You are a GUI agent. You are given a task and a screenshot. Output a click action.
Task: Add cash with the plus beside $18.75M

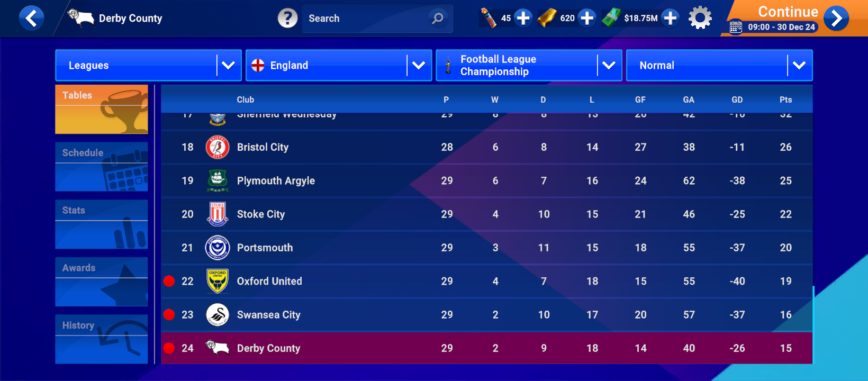(x=670, y=18)
